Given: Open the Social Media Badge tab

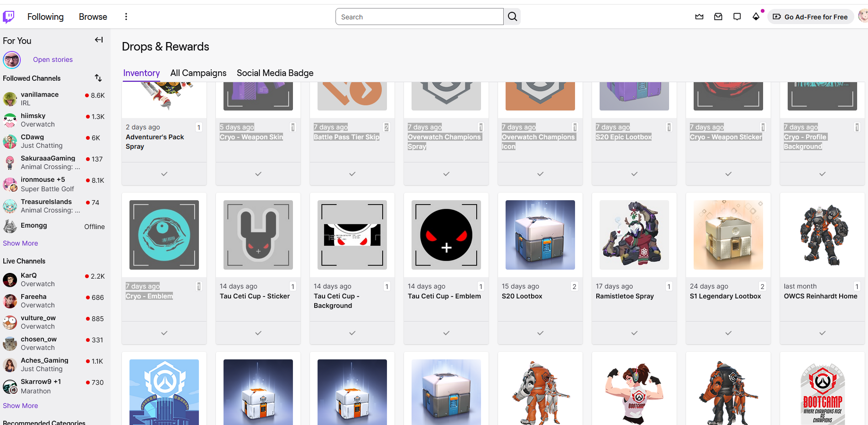Looking at the screenshot, I should [275, 73].
